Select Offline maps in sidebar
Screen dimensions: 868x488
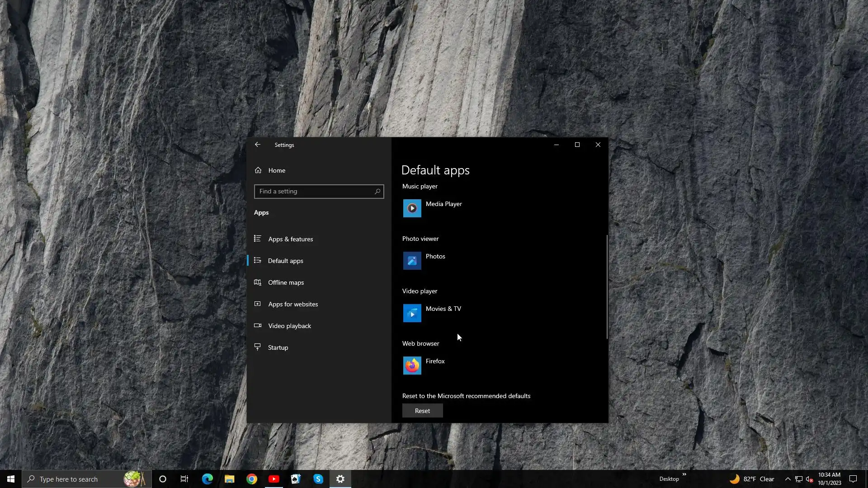tap(286, 282)
